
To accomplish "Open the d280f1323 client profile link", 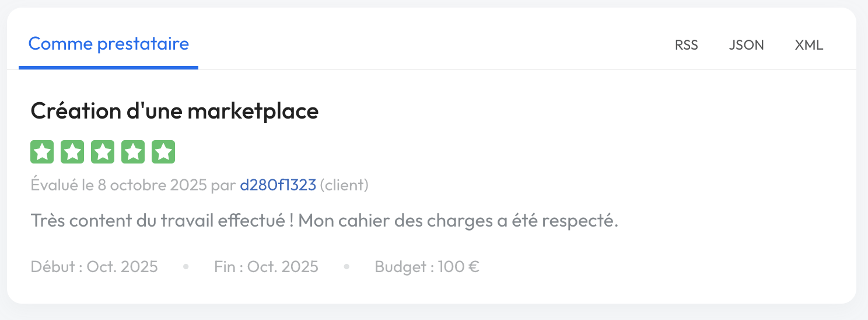I will coord(278,186).
